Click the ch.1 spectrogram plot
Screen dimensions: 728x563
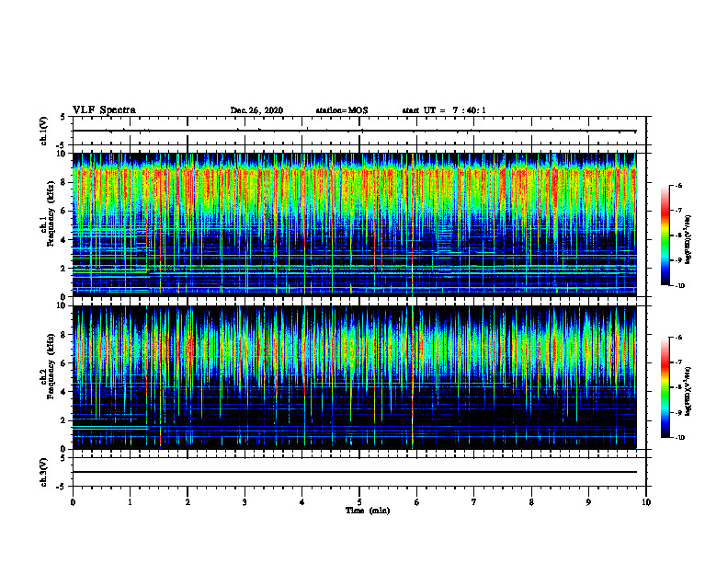pyautogui.click(x=355, y=224)
